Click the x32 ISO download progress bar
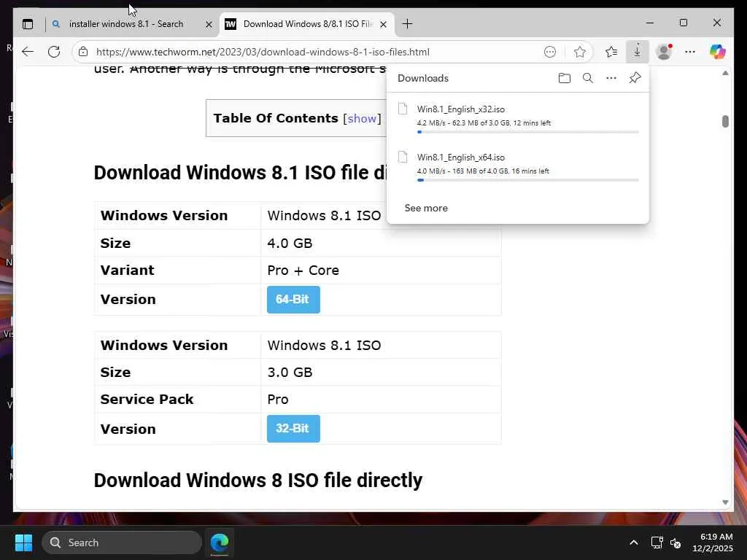The height and width of the screenshot is (560, 747). pos(528,132)
